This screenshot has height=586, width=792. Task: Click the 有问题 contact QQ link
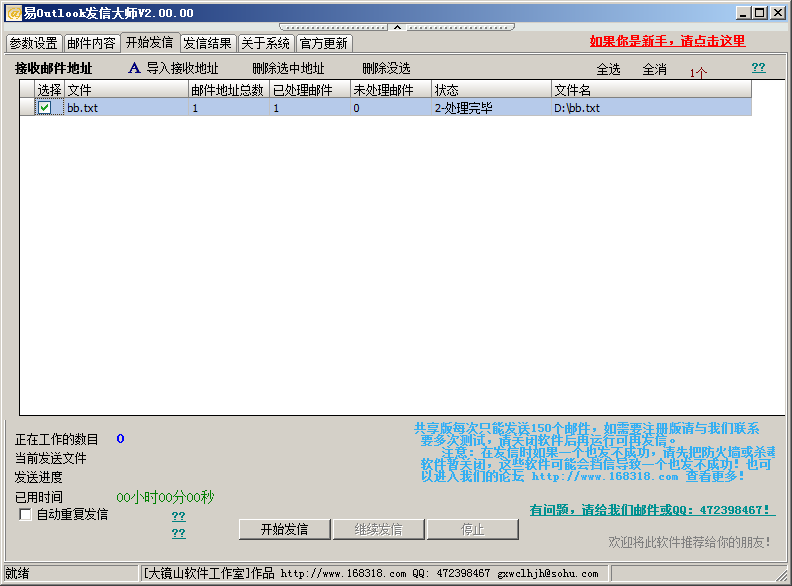click(x=650, y=510)
